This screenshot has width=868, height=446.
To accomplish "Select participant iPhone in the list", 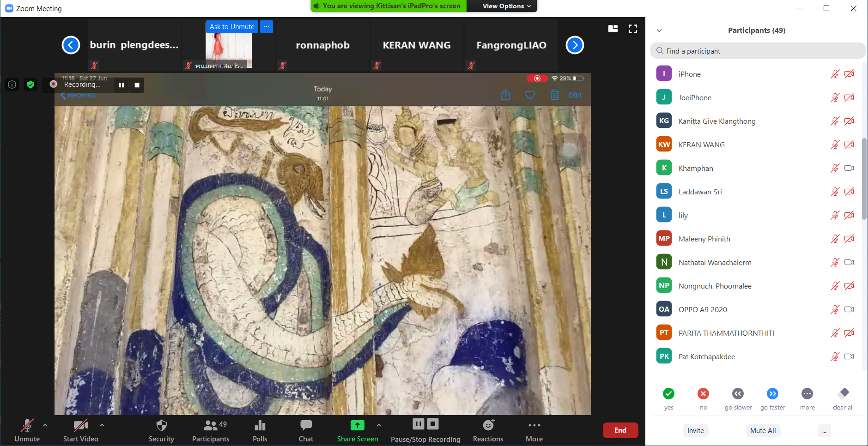I will tap(756, 74).
